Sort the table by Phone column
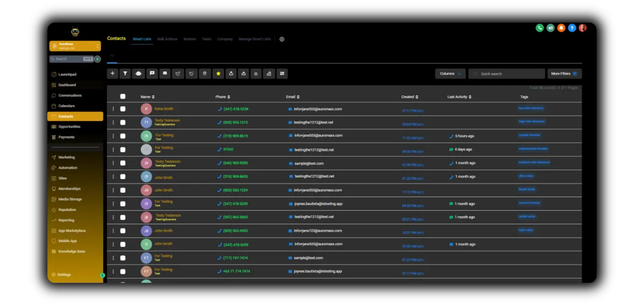The width and height of the screenshot is (644, 308). pyautogui.click(x=223, y=97)
